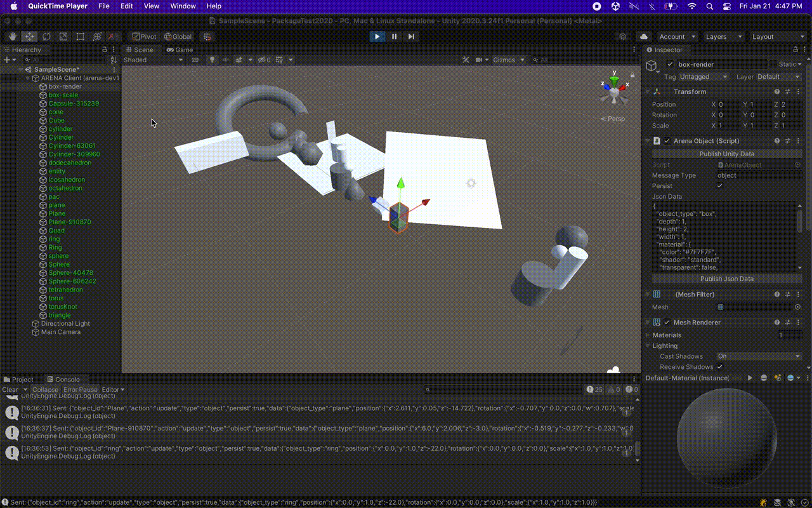
Task: Open macOS Control Center
Action: click(727, 6)
